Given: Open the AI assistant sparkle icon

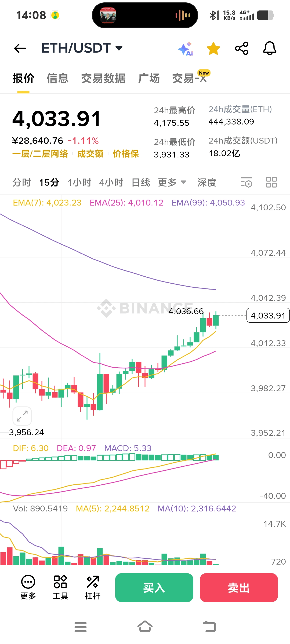Looking at the screenshot, I should tap(186, 49).
